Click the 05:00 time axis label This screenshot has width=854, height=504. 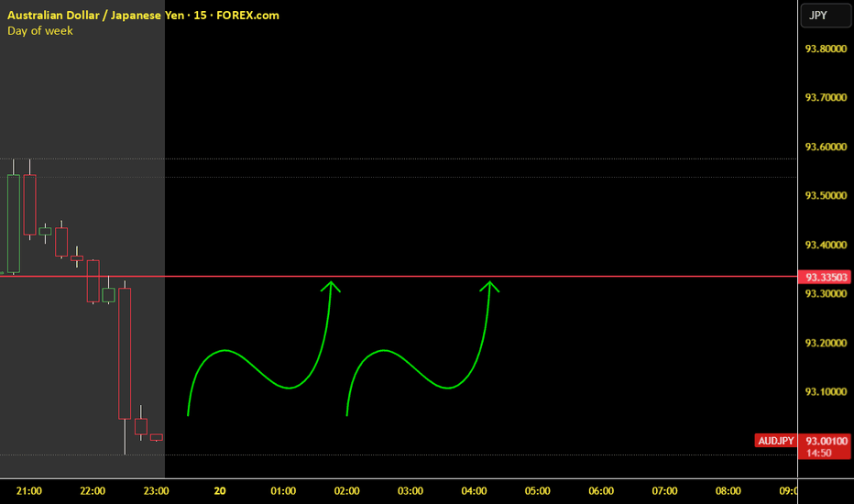538,491
